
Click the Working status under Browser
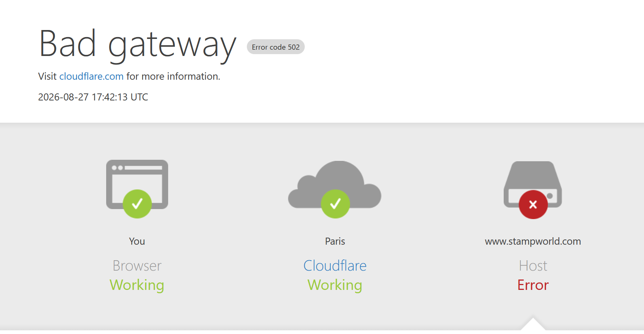point(137,285)
